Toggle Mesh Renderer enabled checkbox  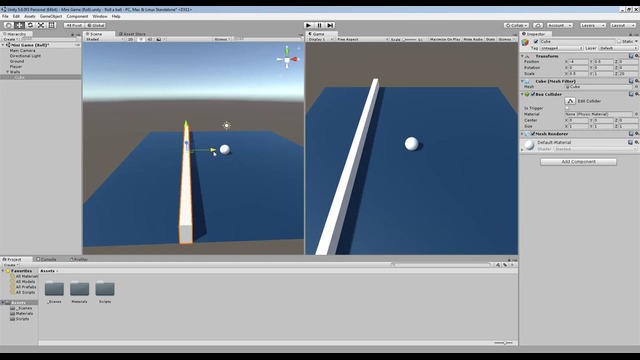pyautogui.click(x=533, y=133)
